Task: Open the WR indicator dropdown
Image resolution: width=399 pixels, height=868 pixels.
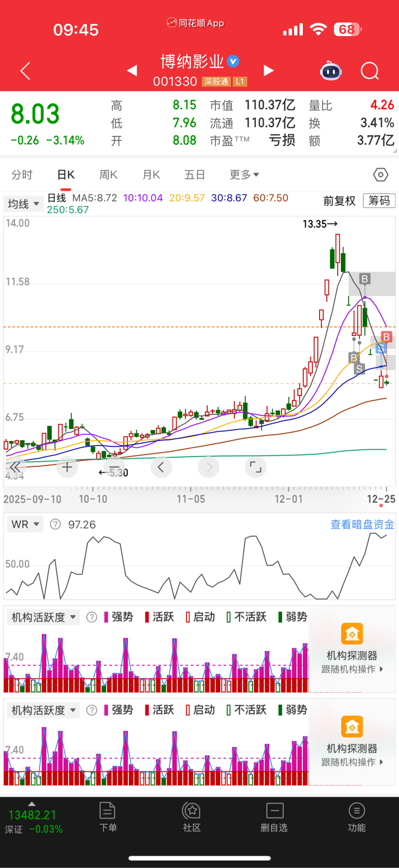Action: 25,524
